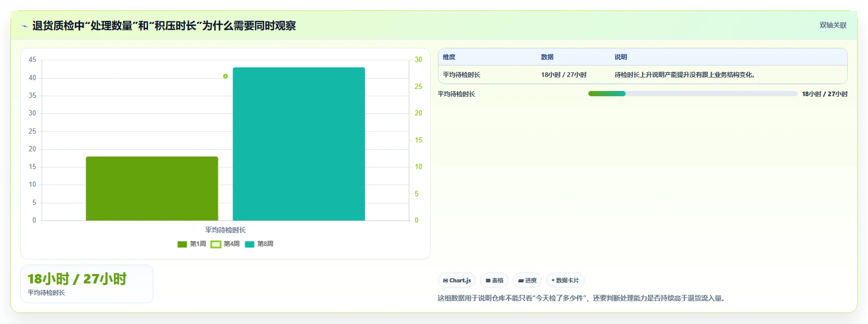Click the right axis tick value 30
The image size is (868, 324).
click(418, 60)
